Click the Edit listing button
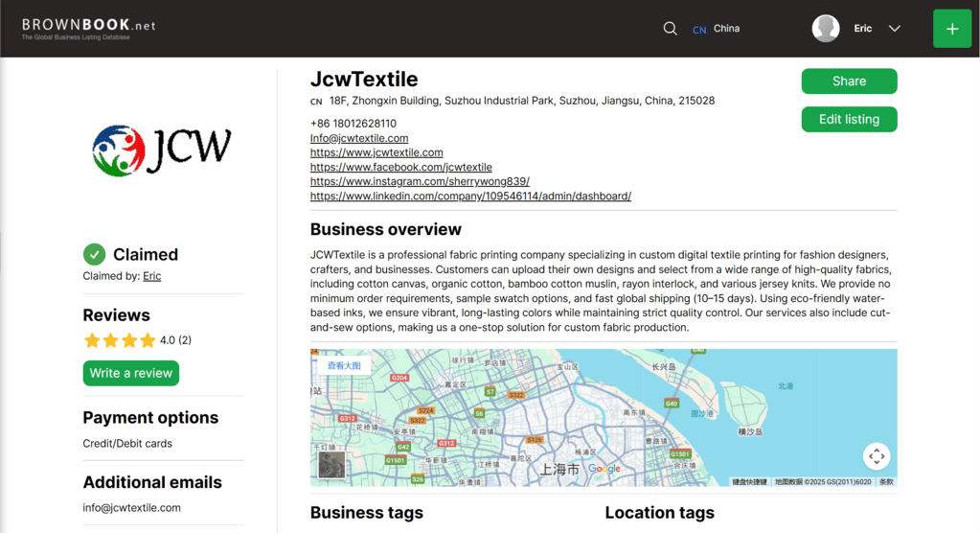Viewport: 980px width, 533px height. pos(849,120)
